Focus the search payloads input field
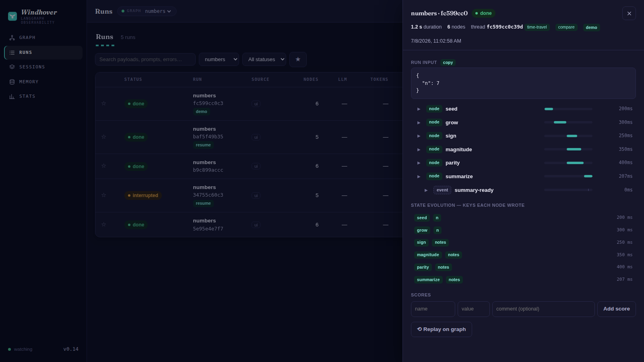The height and width of the screenshot is (362, 644). 145,60
